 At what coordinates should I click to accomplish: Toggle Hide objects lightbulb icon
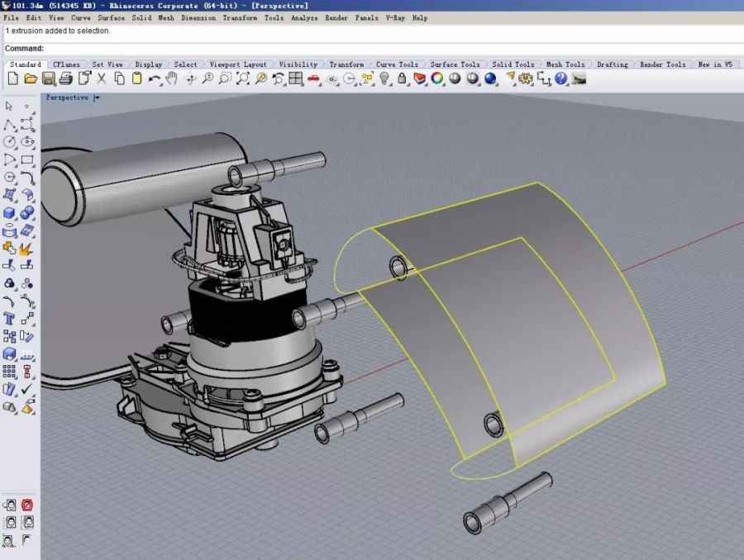tap(384, 78)
